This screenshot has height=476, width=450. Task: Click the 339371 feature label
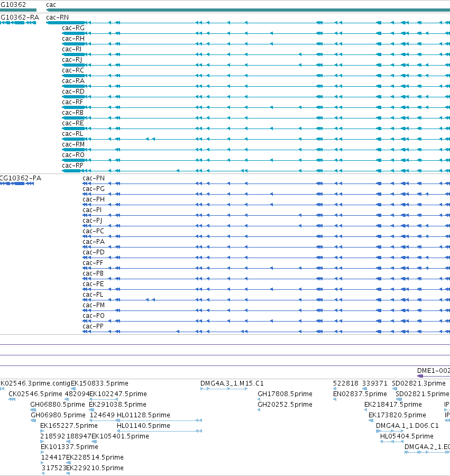tap(375, 383)
